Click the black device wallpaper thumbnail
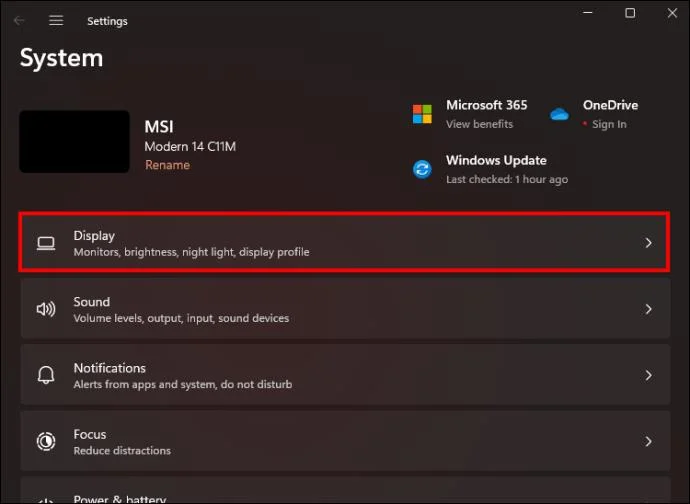 tap(74, 141)
